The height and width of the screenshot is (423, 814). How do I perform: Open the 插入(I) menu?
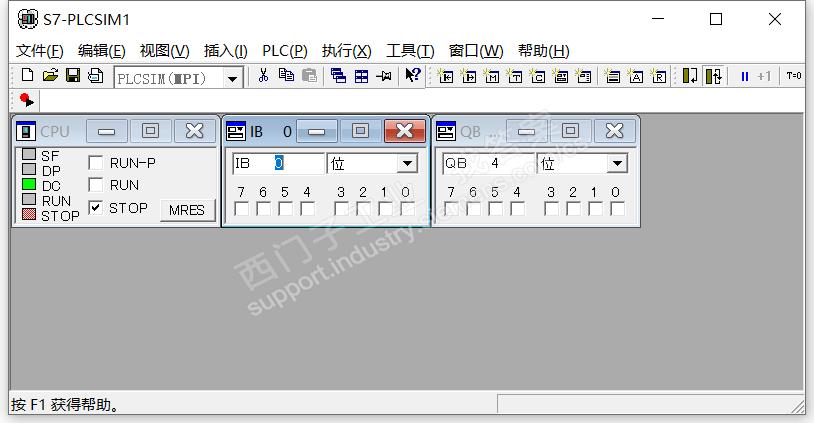225,51
